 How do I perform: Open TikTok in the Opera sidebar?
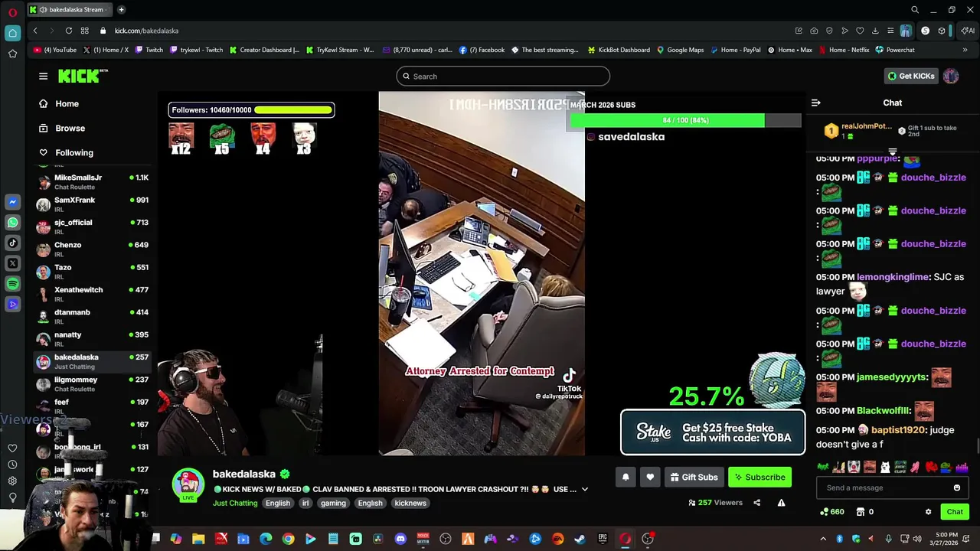click(x=12, y=243)
